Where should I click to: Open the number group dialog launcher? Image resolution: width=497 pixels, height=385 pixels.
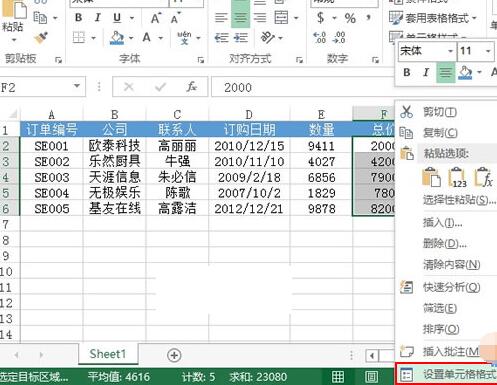[375, 60]
